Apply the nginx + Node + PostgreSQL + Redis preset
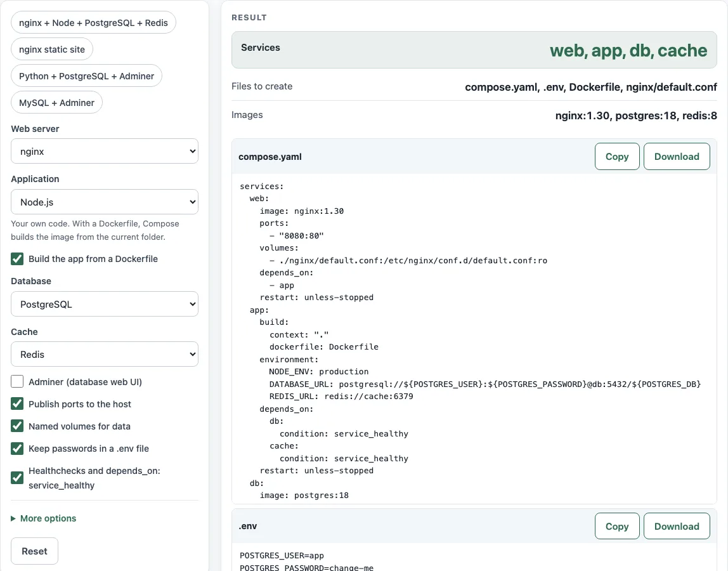Viewport: 728px width, 571px height. coord(93,23)
